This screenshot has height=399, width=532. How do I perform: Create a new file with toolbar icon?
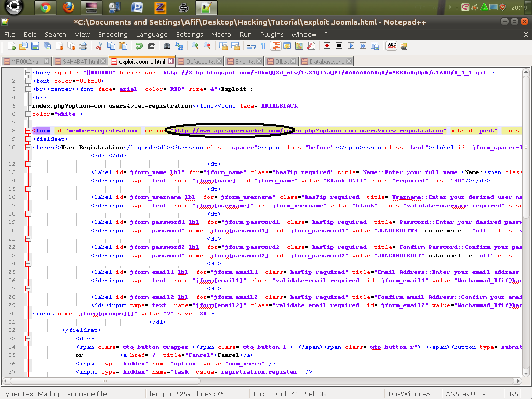[11, 46]
